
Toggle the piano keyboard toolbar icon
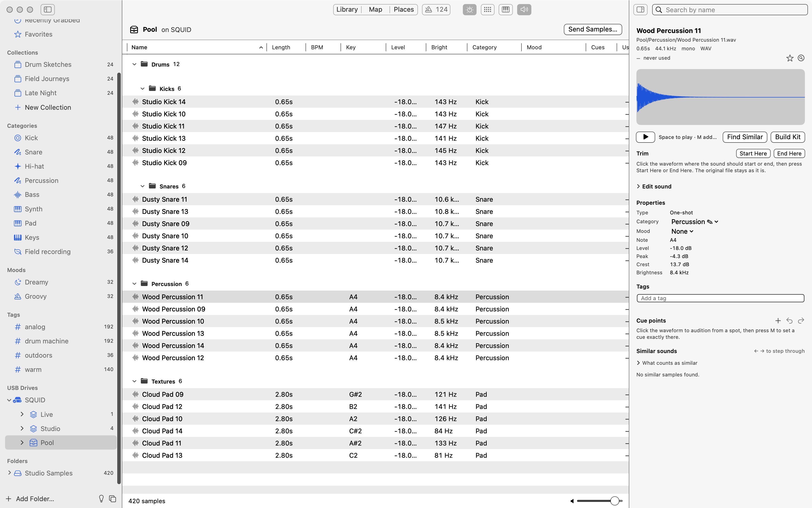506,10
